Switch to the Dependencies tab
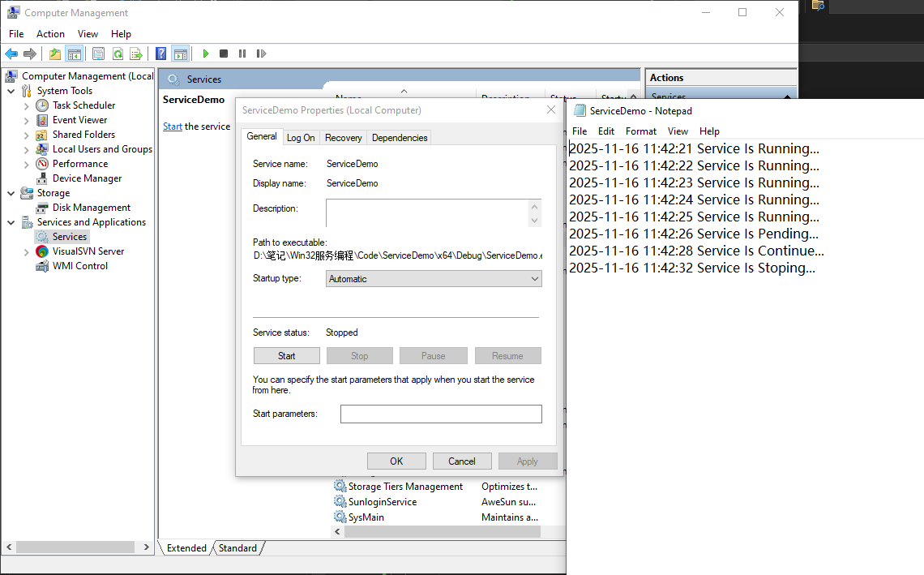924x575 pixels. (x=400, y=137)
